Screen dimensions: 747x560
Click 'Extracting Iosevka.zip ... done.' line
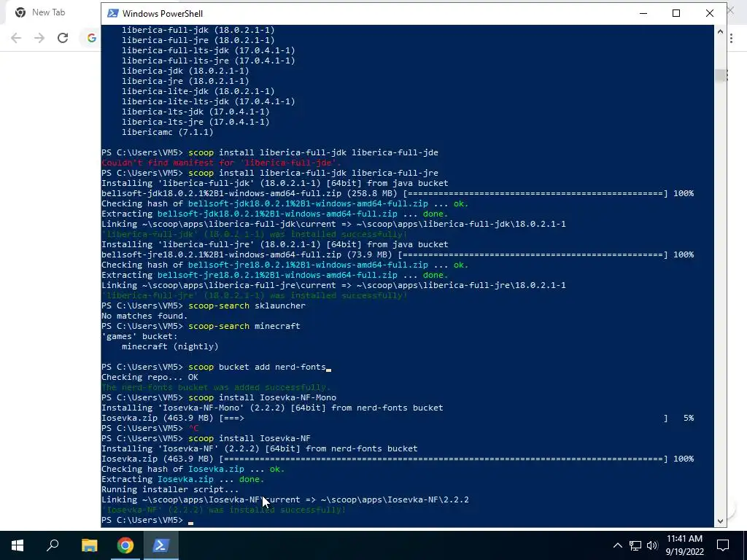click(x=183, y=480)
